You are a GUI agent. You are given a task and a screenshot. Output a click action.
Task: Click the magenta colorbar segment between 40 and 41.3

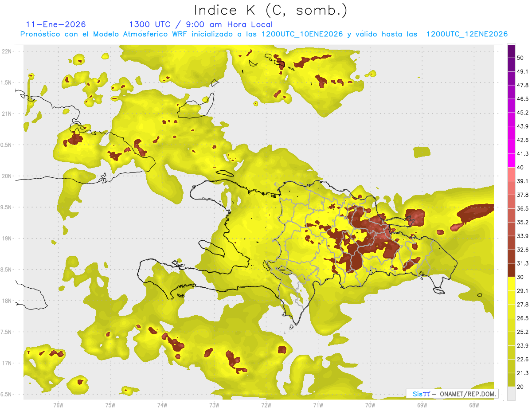pyautogui.click(x=511, y=160)
